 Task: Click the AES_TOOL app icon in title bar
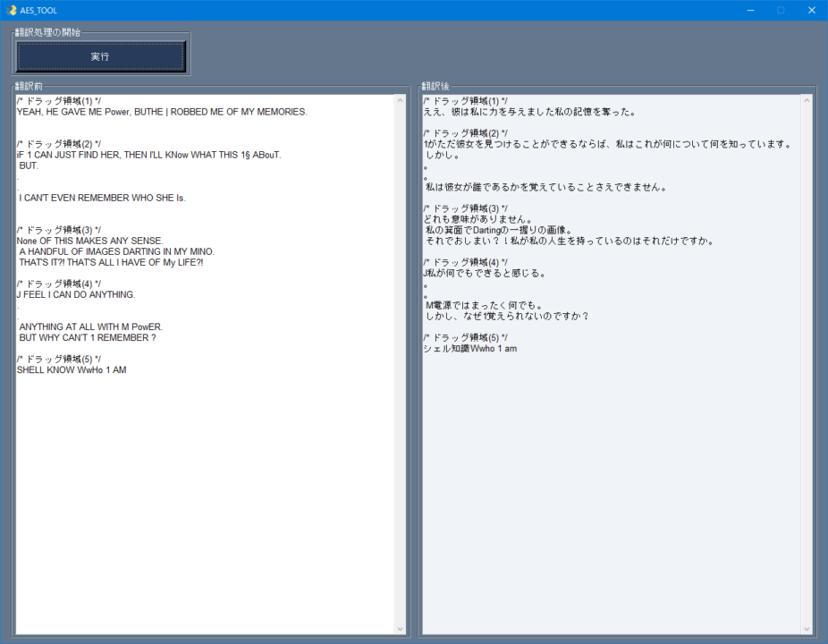point(12,10)
